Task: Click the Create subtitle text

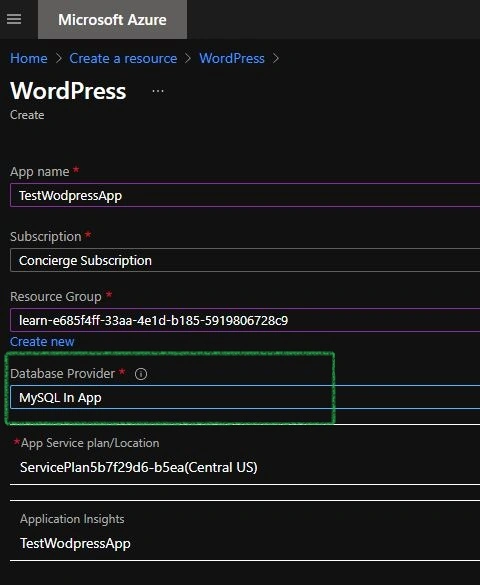Action: coord(27,115)
